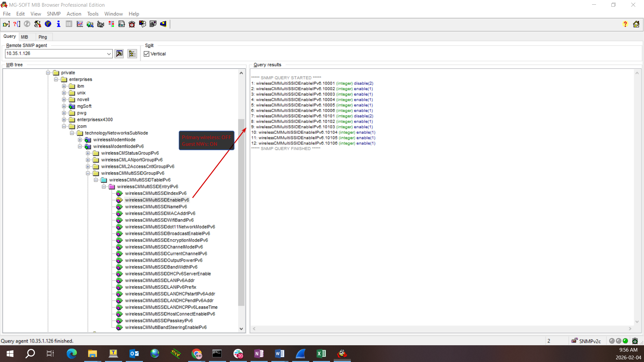
Task: Click the globe icon in toolbar
Action: 48,24
